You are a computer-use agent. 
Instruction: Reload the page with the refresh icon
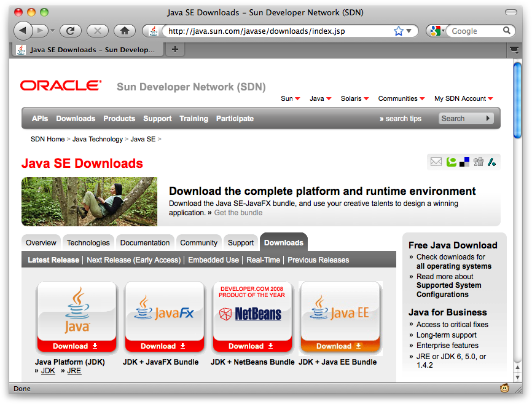pos(70,31)
